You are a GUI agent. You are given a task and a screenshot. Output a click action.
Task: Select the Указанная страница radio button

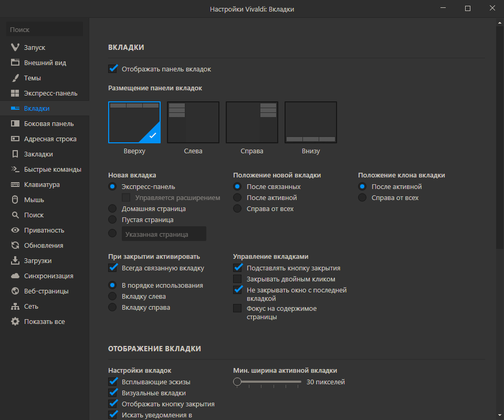point(112,233)
